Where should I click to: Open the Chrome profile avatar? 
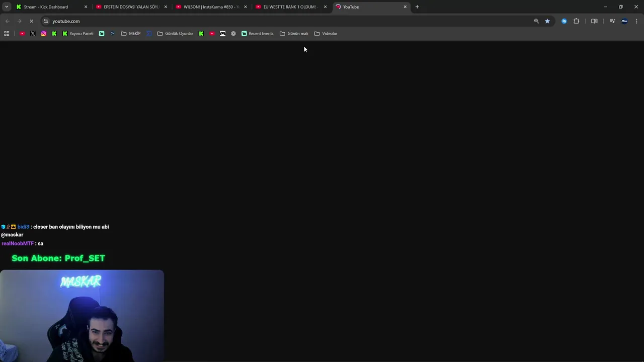(624, 21)
